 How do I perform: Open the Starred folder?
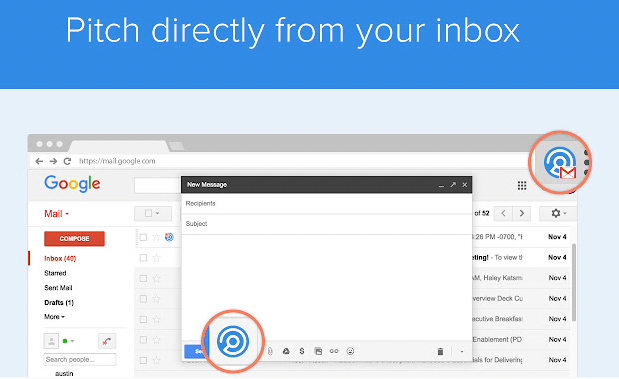(x=55, y=273)
